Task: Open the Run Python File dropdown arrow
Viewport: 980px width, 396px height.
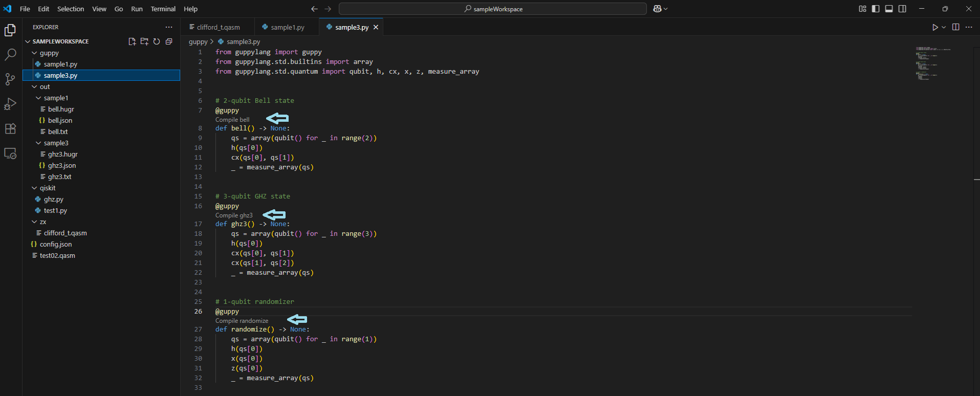Action: (944, 27)
